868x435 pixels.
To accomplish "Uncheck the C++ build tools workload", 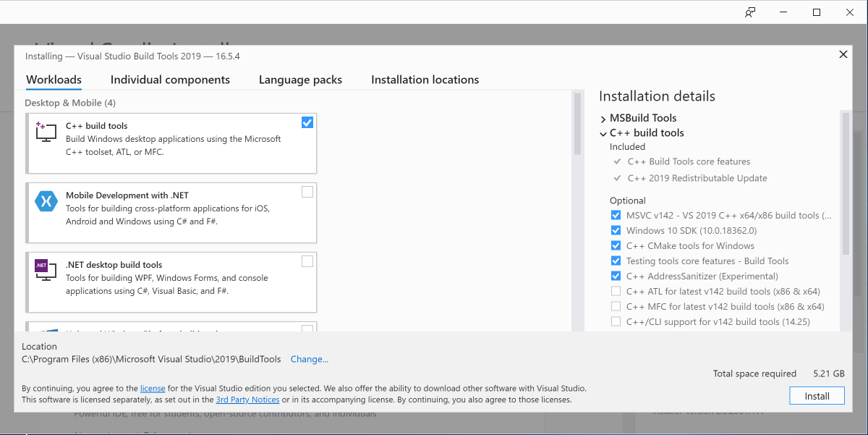I will [x=307, y=122].
